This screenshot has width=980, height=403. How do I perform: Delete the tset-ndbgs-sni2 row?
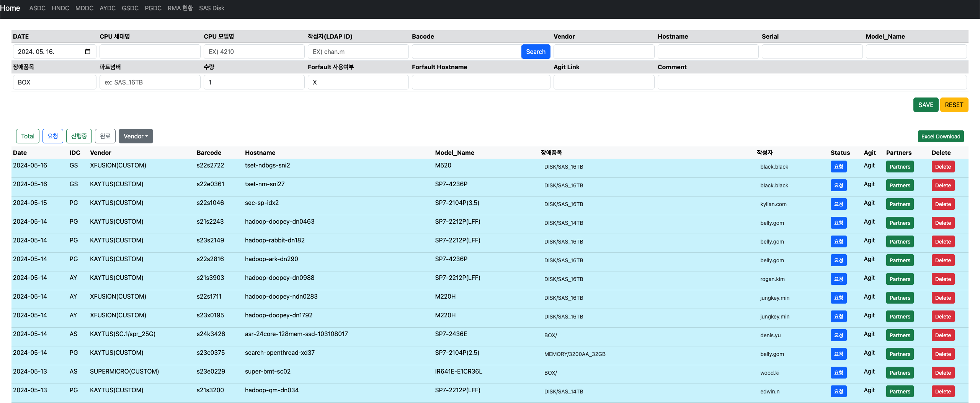pos(943,167)
